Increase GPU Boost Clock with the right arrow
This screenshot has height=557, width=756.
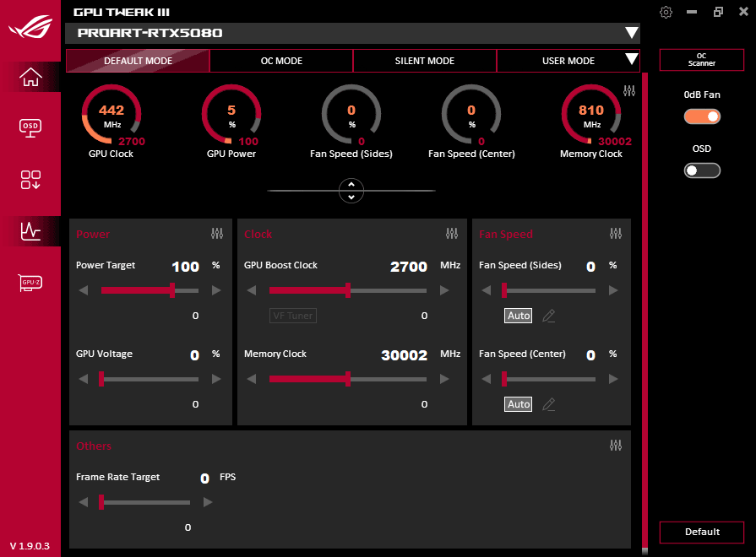[x=443, y=289]
